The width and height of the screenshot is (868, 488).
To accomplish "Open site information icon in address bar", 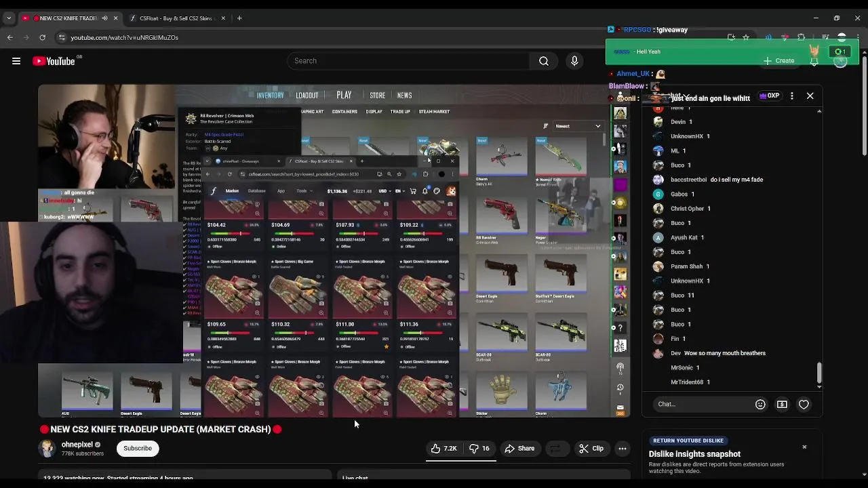I will [x=62, y=37].
